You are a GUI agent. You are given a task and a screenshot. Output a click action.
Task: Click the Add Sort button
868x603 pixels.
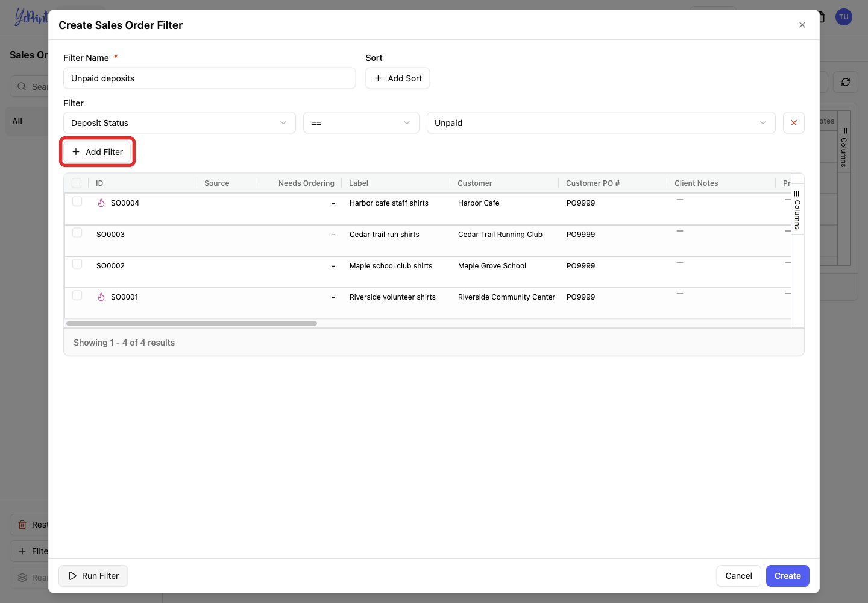coord(398,78)
